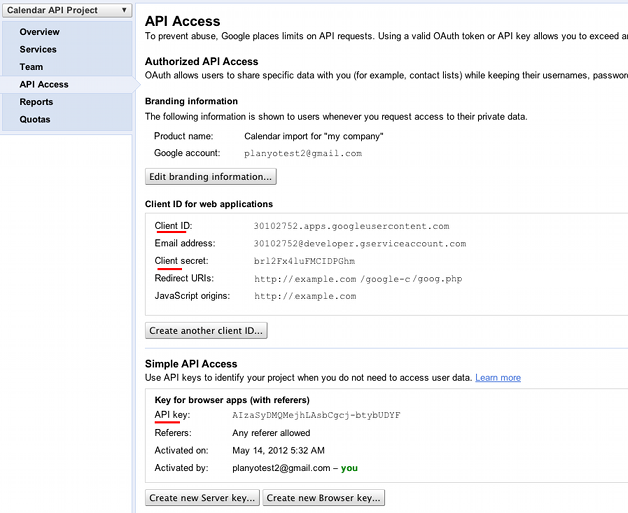The image size is (628, 513).
Task: Click the 'Email address:' label
Action: tap(185, 243)
